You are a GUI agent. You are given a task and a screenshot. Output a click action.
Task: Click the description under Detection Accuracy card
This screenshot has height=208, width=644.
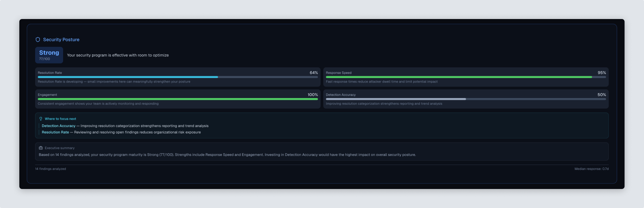tap(384, 104)
